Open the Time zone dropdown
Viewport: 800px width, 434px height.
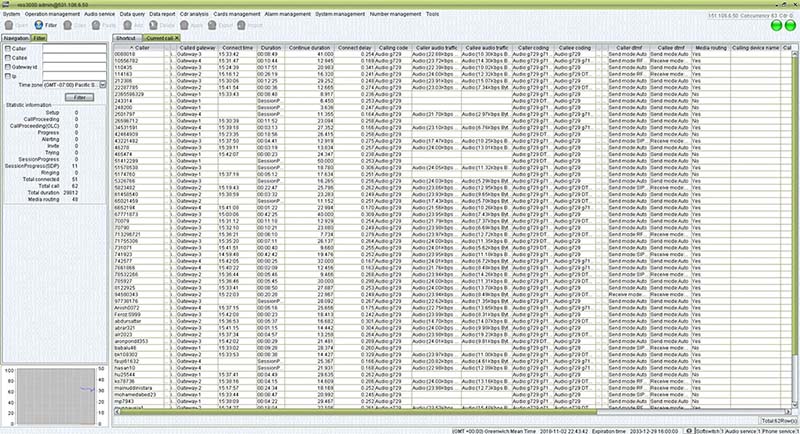coord(103,85)
